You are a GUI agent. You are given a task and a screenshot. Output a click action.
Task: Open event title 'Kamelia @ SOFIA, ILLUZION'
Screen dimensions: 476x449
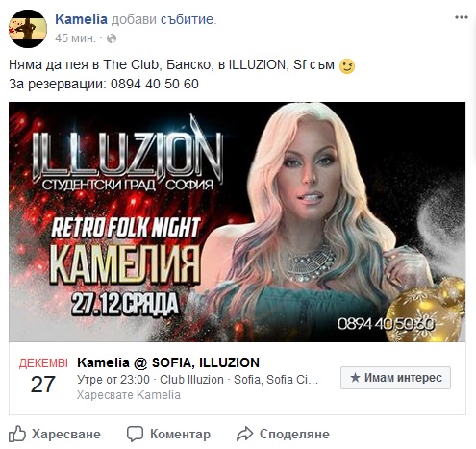(x=168, y=362)
